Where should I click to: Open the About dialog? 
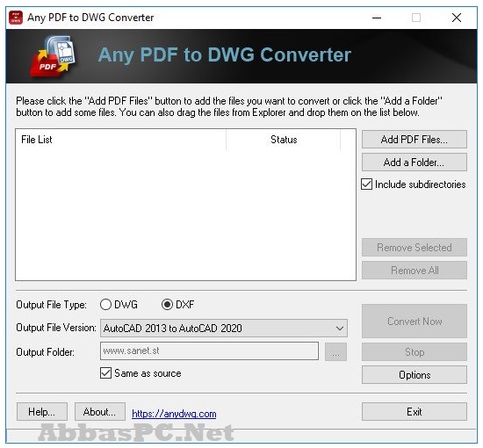coord(100,411)
